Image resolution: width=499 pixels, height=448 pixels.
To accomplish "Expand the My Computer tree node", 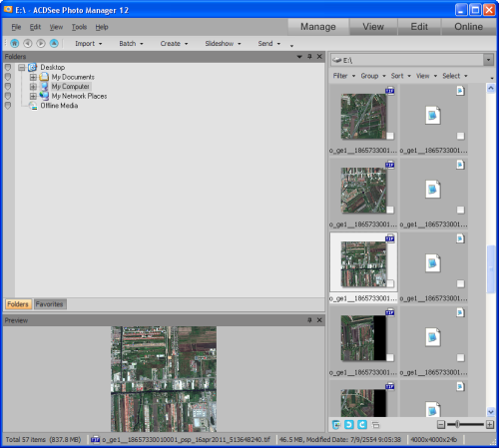I will point(33,87).
